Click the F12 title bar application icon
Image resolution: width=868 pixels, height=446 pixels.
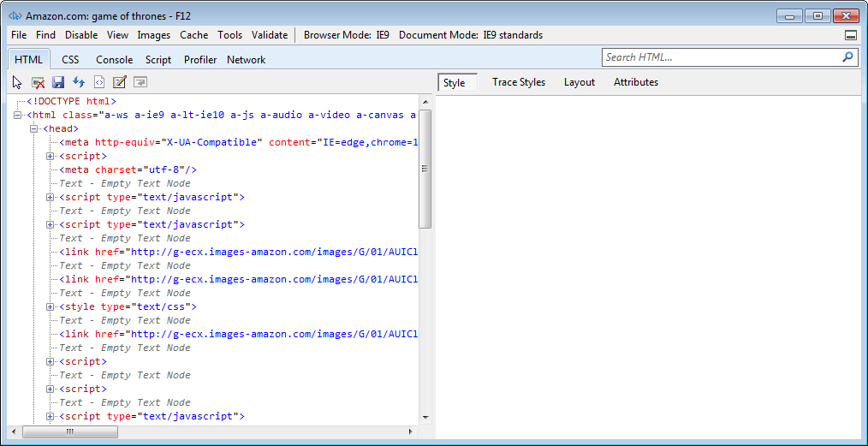click(x=15, y=16)
